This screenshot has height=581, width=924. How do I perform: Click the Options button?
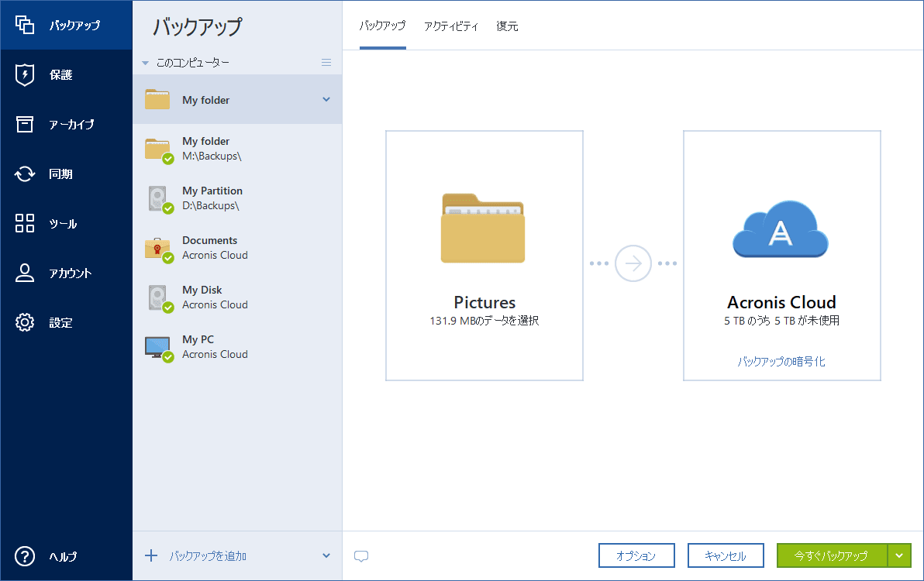636,555
